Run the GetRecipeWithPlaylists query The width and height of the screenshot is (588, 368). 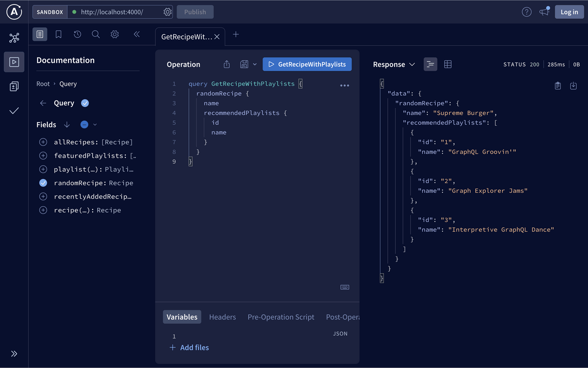(x=307, y=64)
